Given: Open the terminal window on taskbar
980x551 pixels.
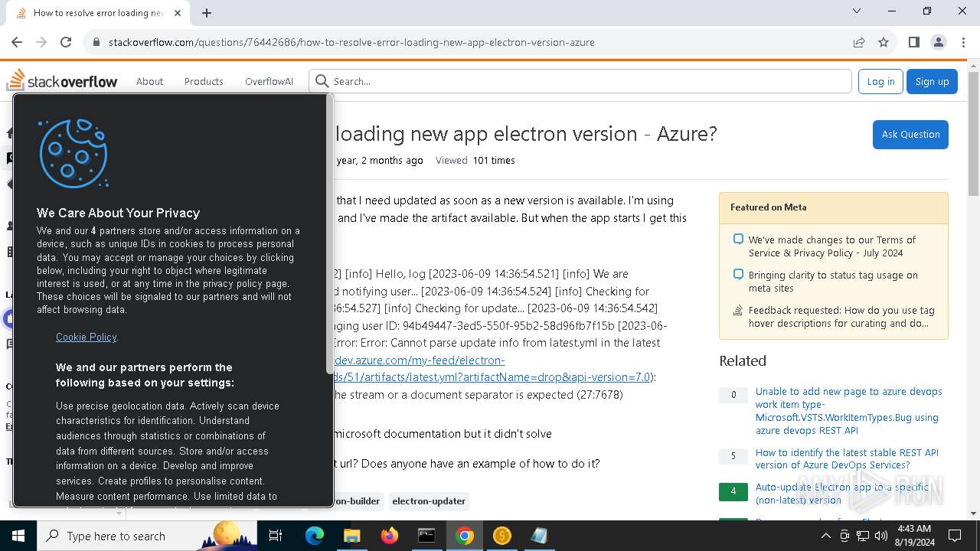Looking at the screenshot, I should tap(426, 536).
